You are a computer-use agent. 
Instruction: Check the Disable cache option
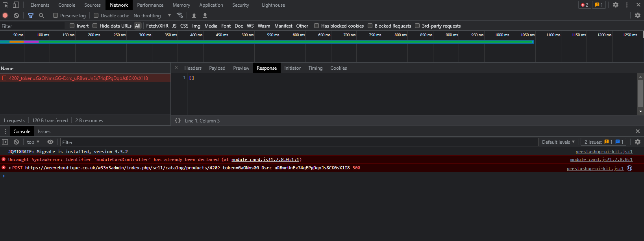[96, 15]
